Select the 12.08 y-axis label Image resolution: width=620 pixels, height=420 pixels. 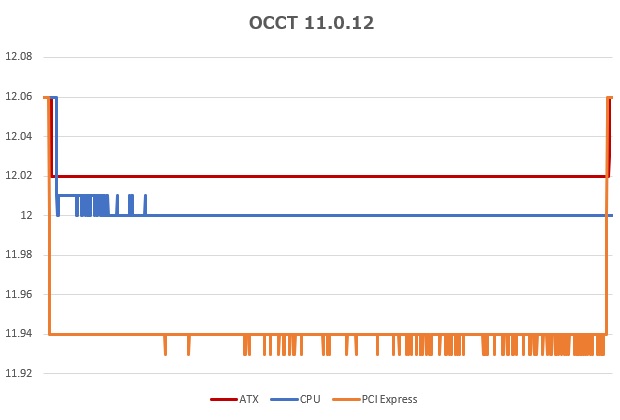(19, 57)
